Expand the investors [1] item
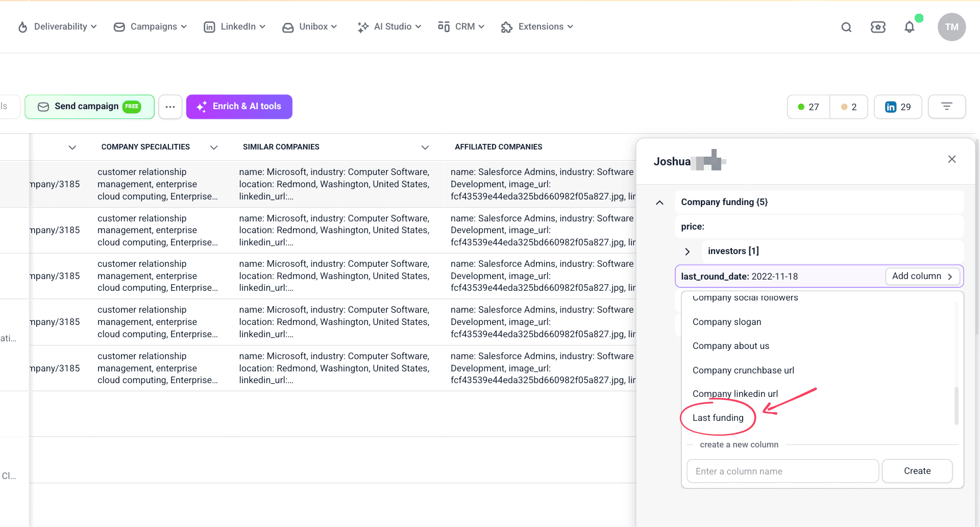The image size is (980, 527). [687, 252]
